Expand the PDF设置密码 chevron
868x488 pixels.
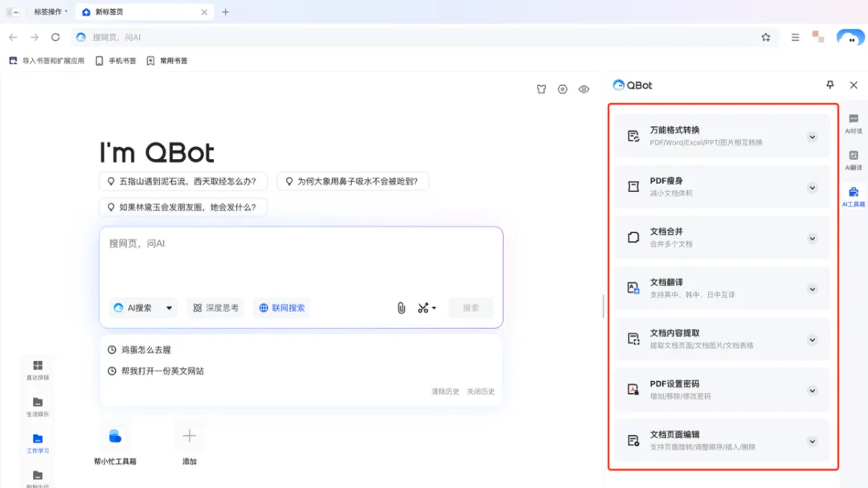coord(812,391)
